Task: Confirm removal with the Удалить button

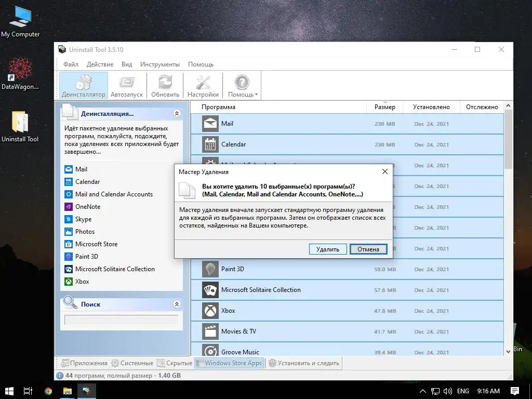Action: point(328,249)
